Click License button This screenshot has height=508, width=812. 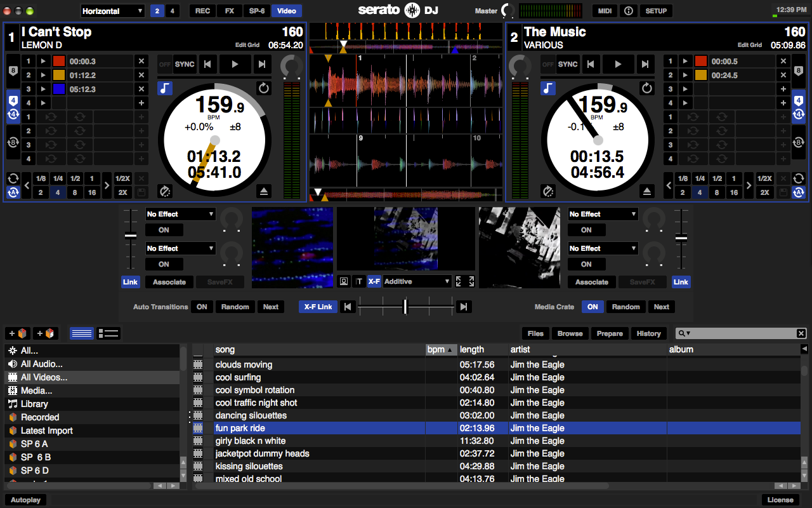[x=780, y=500]
